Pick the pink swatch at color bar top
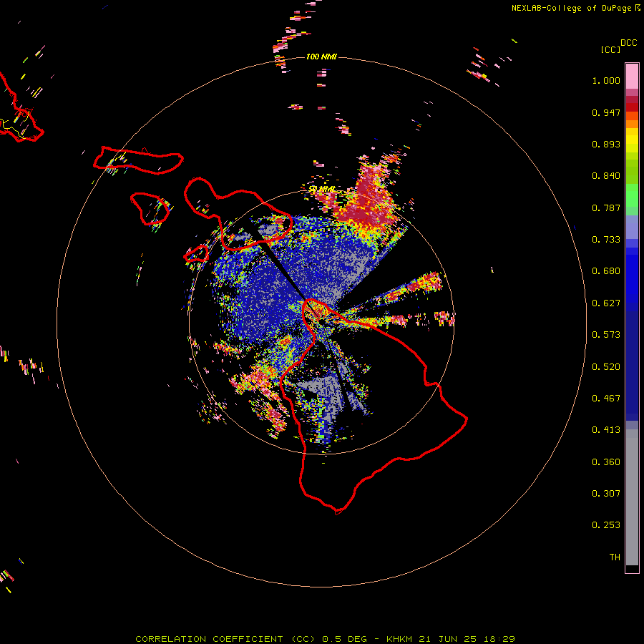 click(632, 76)
